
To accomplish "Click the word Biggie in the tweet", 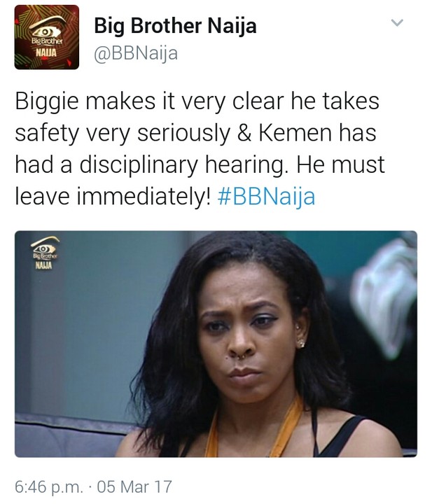I will (47, 102).
